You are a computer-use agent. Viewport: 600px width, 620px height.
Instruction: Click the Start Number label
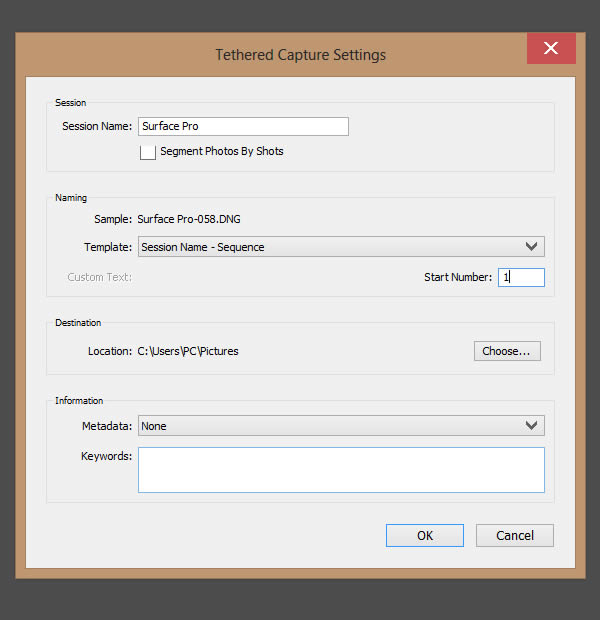(458, 277)
